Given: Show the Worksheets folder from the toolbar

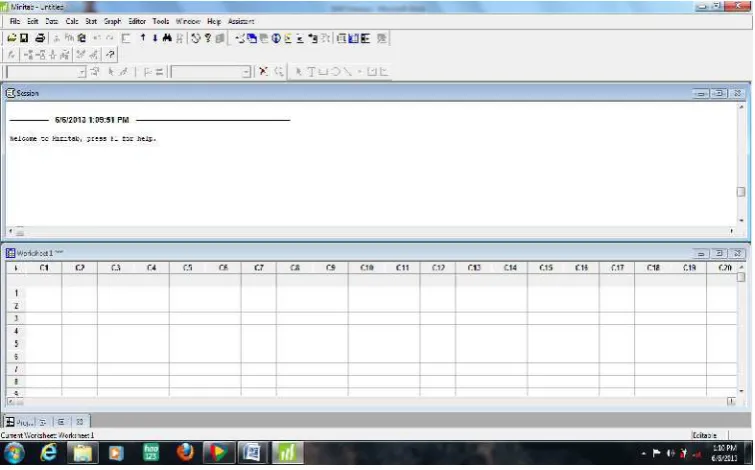Looking at the screenshot, I should coord(252,38).
